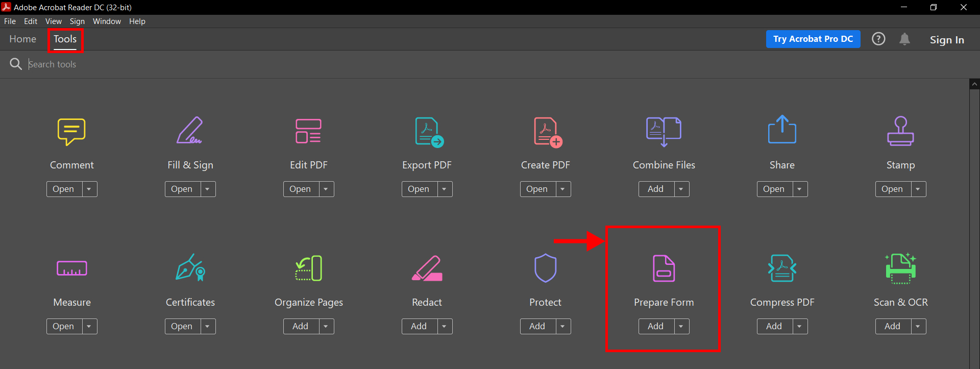The height and width of the screenshot is (369, 980).
Task: Expand dropdown arrow beside Edit PDF Open
Action: click(x=326, y=189)
